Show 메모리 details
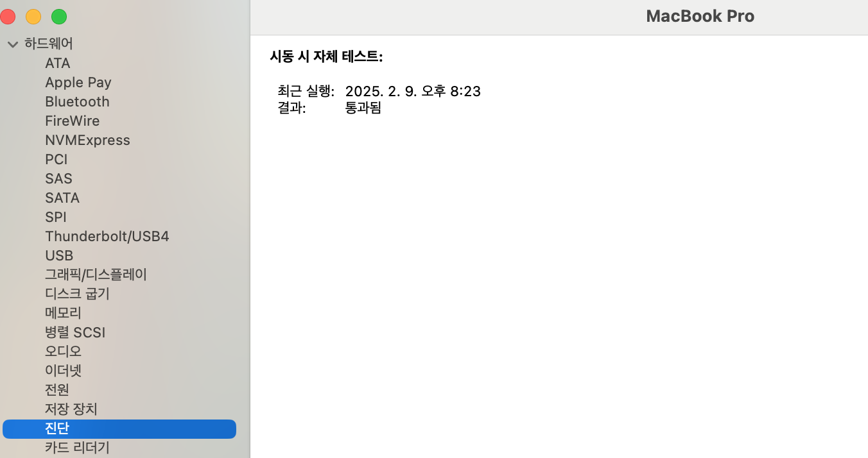Image resolution: width=868 pixels, height=458 pixels. pyautogui.click(x=63, y=313)
